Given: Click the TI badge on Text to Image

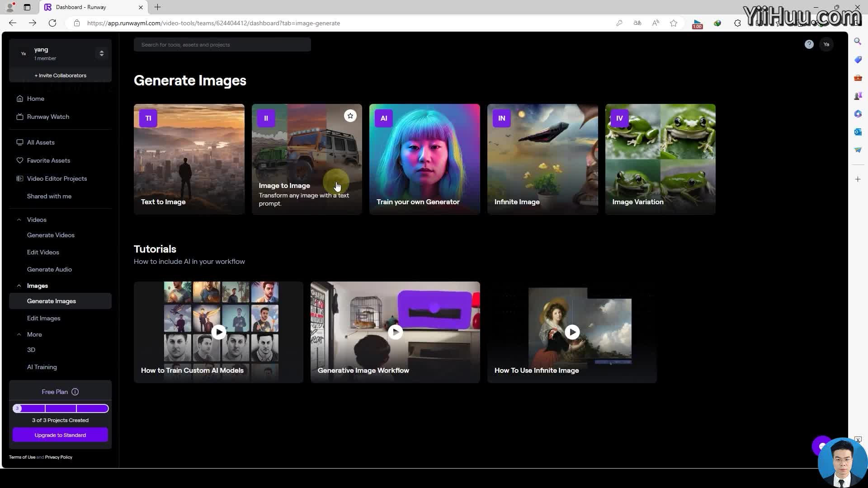Looking at the screenshot, I should (x=148, y=118).
